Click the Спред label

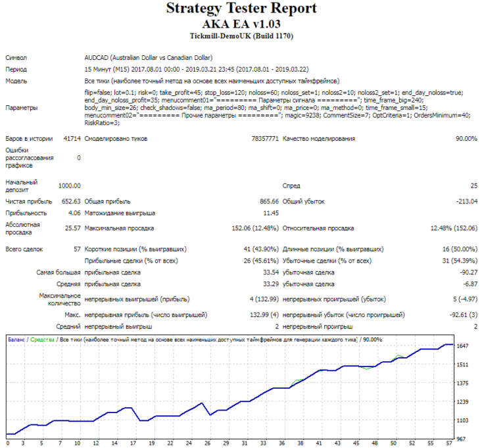[x=291, y=186]
